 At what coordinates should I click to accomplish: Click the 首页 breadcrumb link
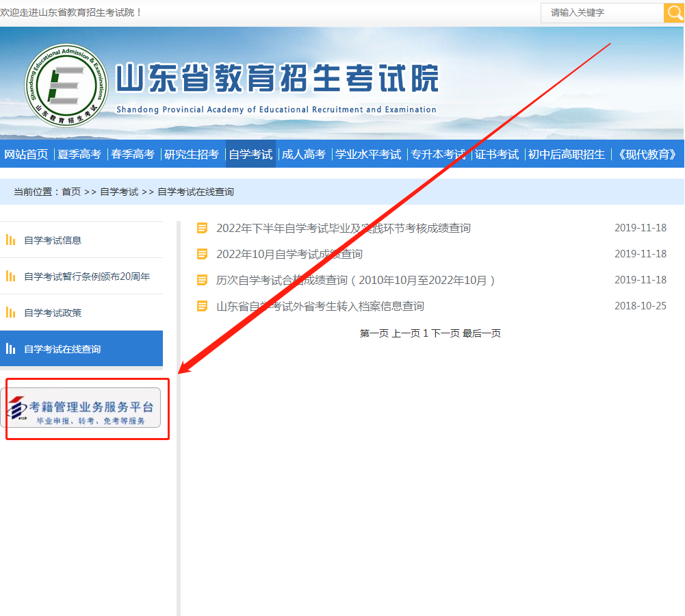pyautogui.click(x=70, y=192)
